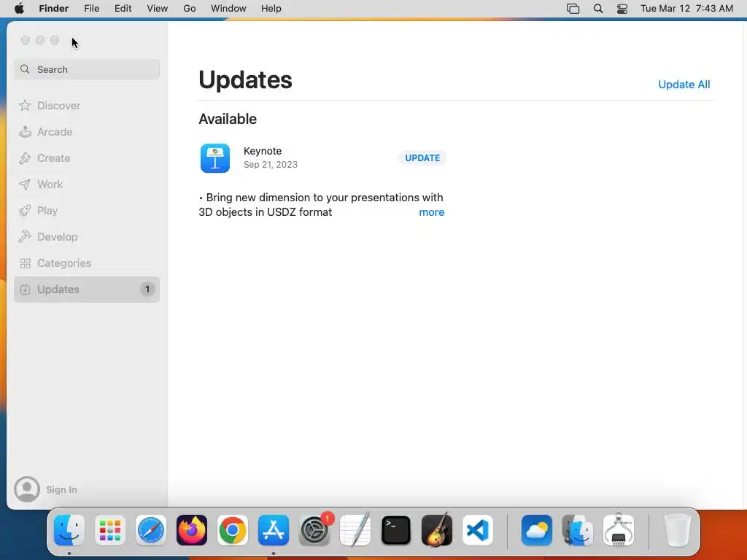Open the View menu
747x560 pixels.
(158, 9)
